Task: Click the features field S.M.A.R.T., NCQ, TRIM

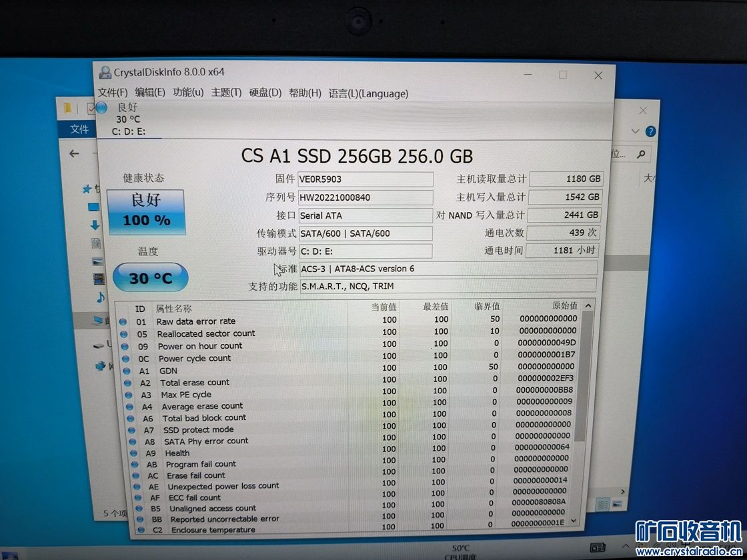Action: pyautogui.click(x=448, y=286)
